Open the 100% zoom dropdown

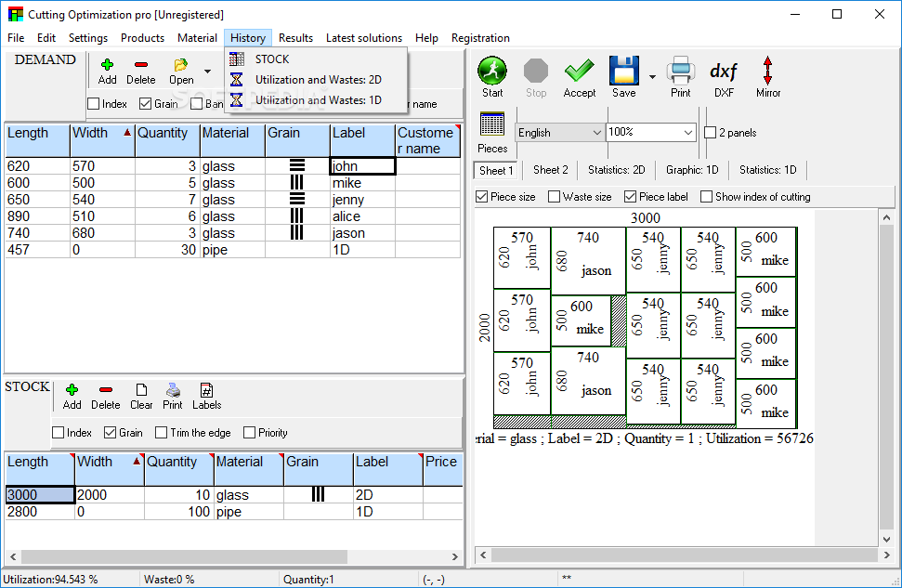(x=651, y=132)
